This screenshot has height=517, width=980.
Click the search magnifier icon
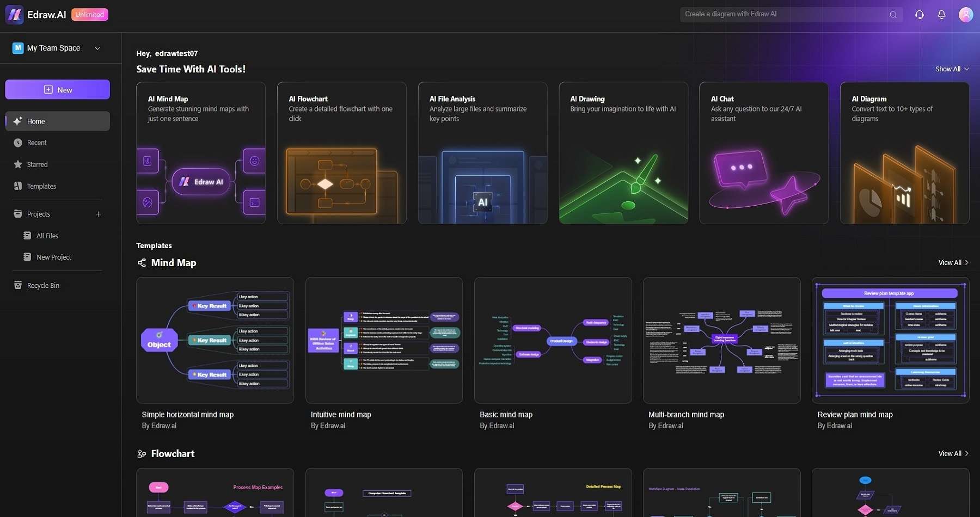893,15
